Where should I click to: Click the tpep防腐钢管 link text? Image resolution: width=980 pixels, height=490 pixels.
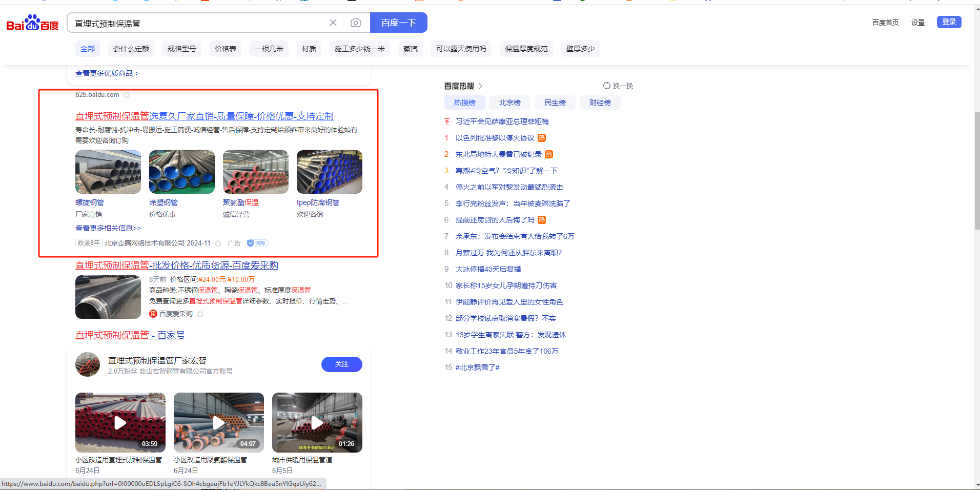coord(318,202)
